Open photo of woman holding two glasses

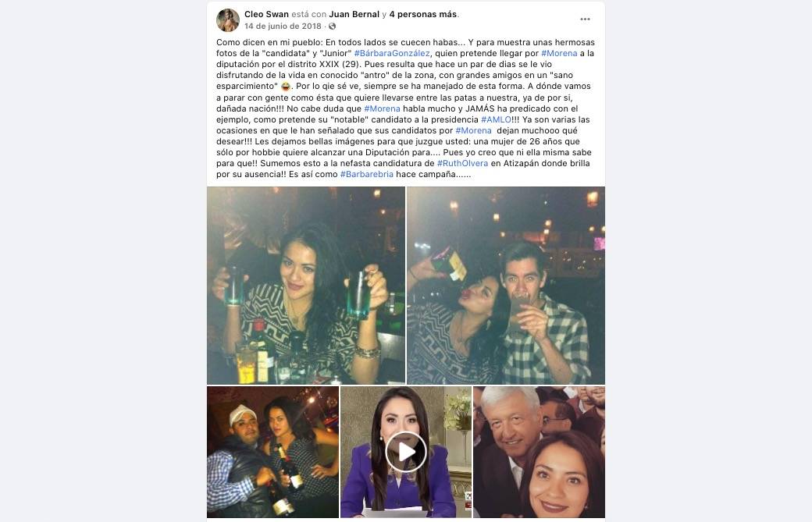[306, 286]
